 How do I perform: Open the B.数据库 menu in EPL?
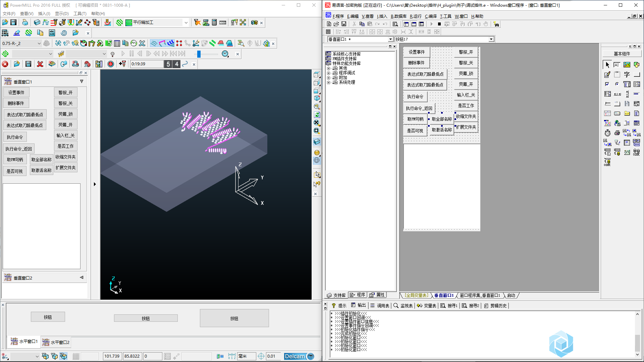pyautogui.click(x=398, y=16)
